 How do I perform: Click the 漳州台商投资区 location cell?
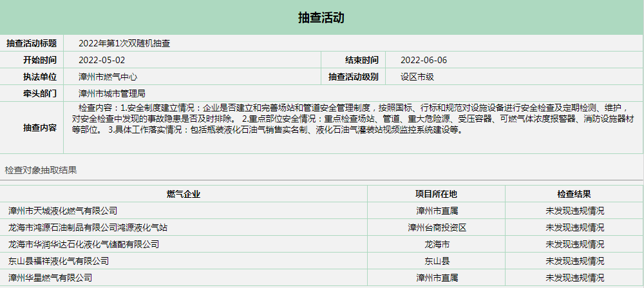tap(437, 227)
